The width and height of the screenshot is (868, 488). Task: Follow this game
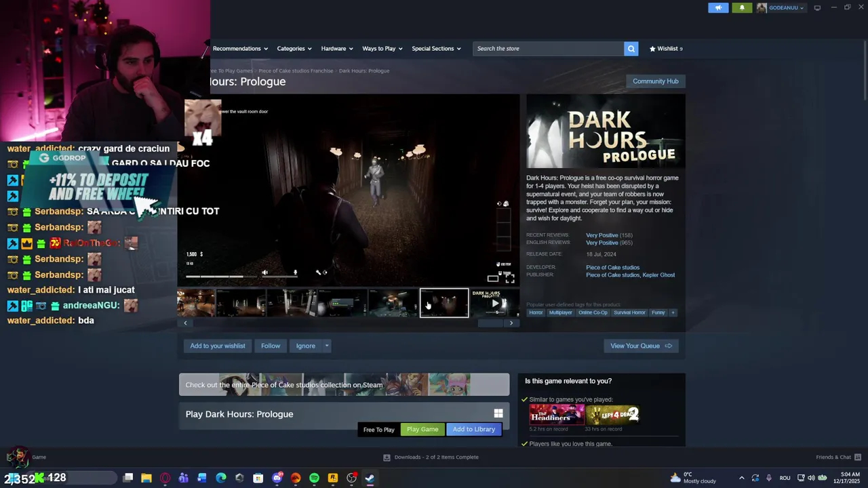click(271, 346)
